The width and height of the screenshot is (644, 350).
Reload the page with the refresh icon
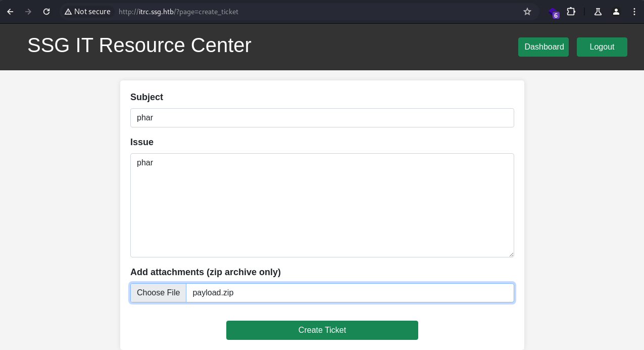point(46,12)
